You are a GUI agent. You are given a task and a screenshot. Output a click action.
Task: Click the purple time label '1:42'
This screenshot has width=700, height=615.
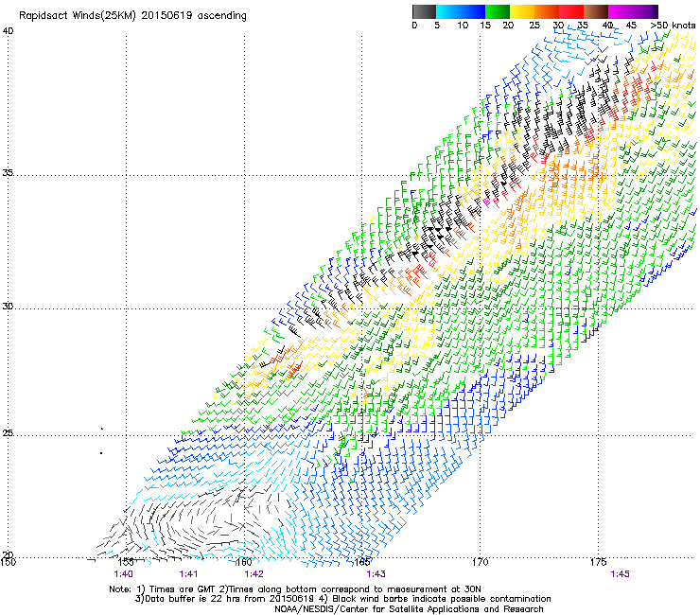pos(254,574)
